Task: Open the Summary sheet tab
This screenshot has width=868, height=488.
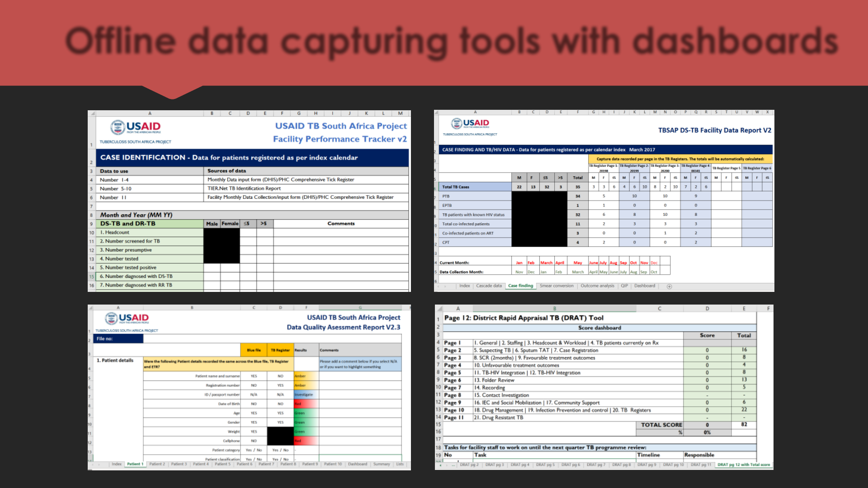Action: [381, 464]
